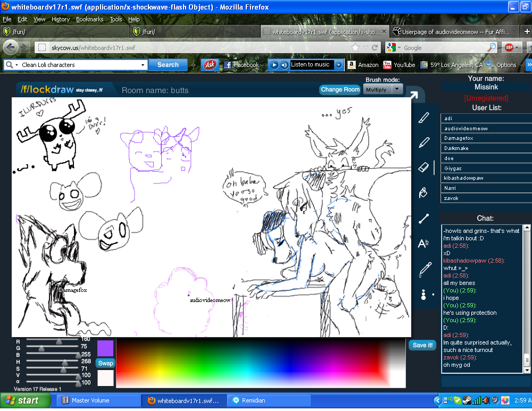Click the Google search magnifier icon
The image size is (532, 411).
pyautogui.click(x=491, y=47)
